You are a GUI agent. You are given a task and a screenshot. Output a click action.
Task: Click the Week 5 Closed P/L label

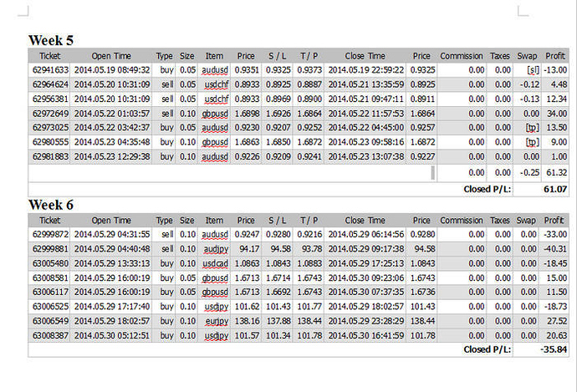[x=488, y=190]
